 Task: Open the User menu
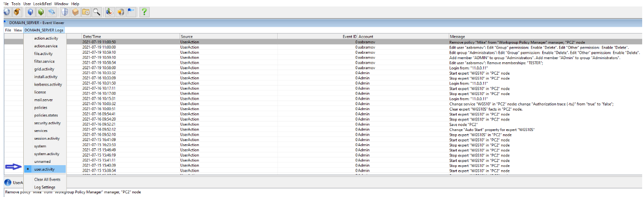pyautogui.click(x=27, y=3)
